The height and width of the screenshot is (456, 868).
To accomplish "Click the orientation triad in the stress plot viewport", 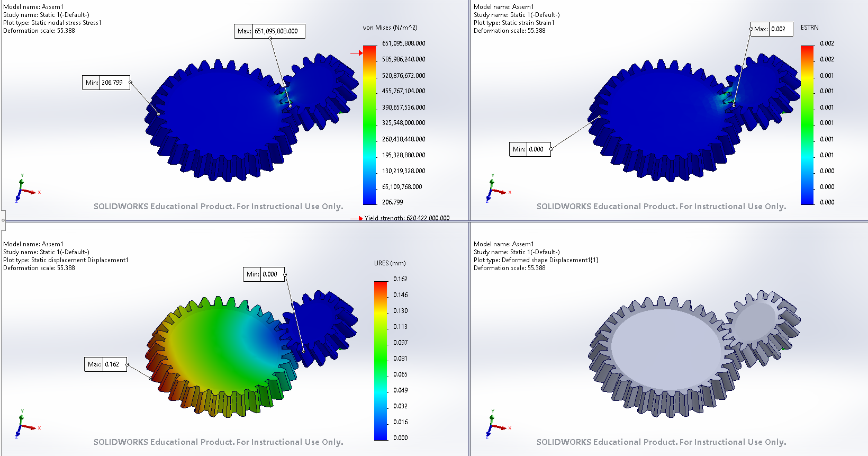I will click(x=26, y=188).
